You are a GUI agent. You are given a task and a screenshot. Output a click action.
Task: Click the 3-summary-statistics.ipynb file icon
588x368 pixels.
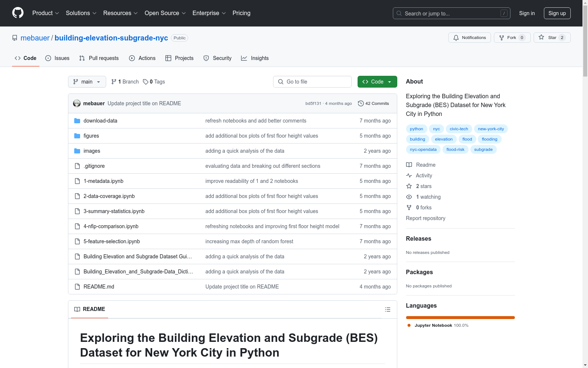pos(77,211)
